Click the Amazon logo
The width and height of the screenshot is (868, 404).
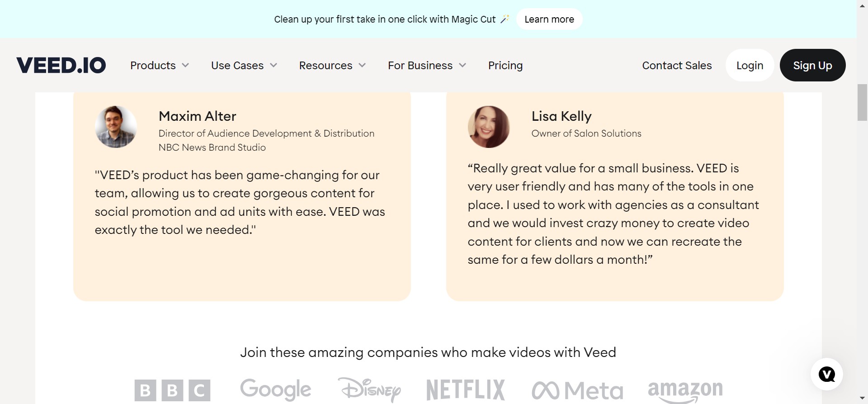click(685, 390)
